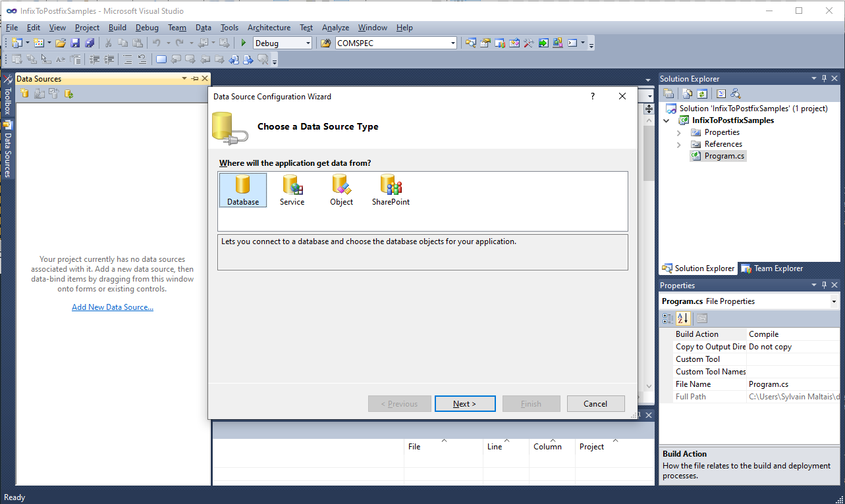Toggle auto-hide pin on Properties panel
This screenshot has width=845, height=504.
[824, 286]
